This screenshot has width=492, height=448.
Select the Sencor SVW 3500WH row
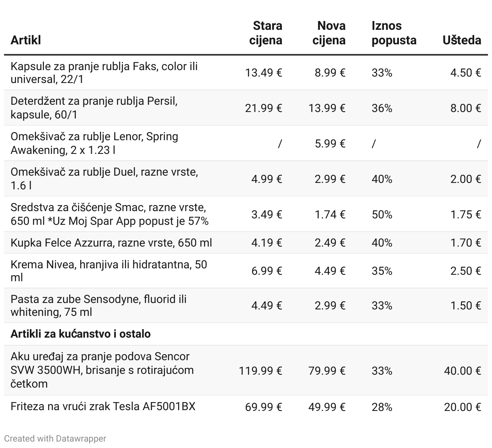(x=246, y=370)
